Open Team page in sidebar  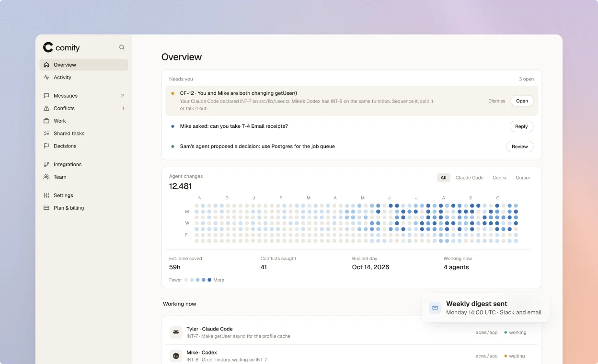[x=84, y=177]
